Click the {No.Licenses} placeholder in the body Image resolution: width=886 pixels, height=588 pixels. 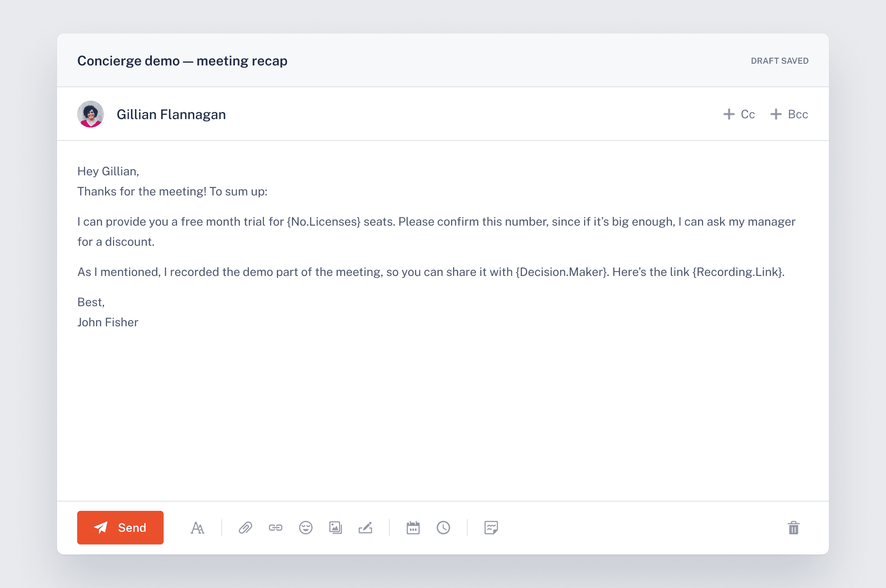point(323,221)
